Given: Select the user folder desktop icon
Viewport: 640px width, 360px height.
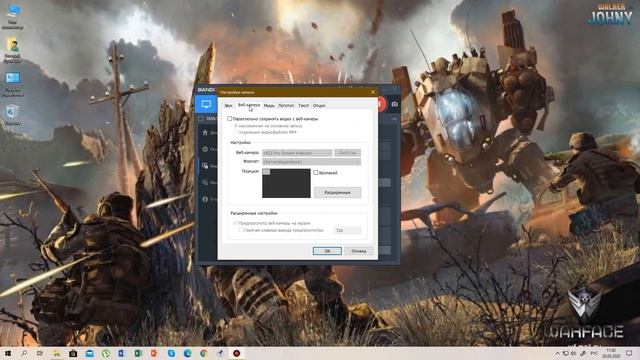Looking at the screenshot, I should pos(13,50).
